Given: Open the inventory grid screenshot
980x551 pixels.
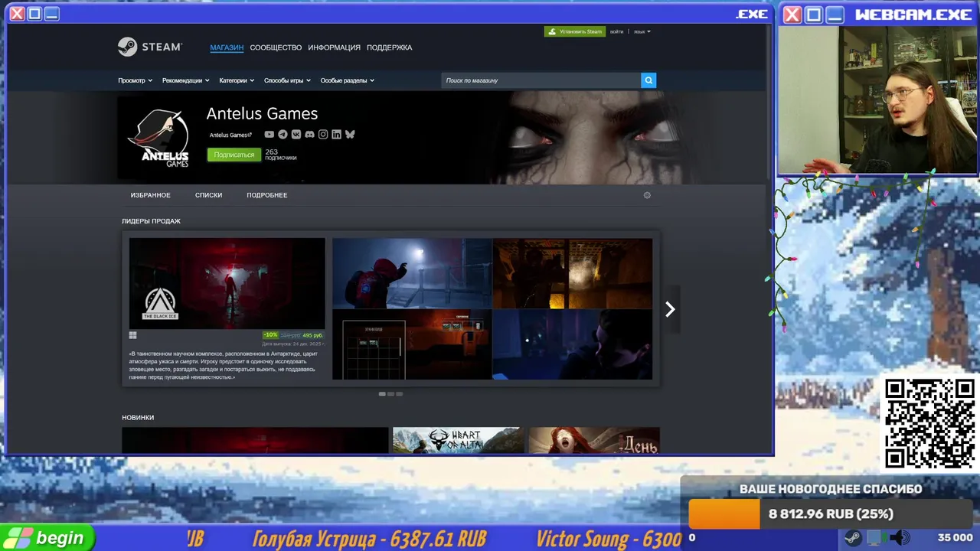Looking at the screenshot, I should coord(412,344).
